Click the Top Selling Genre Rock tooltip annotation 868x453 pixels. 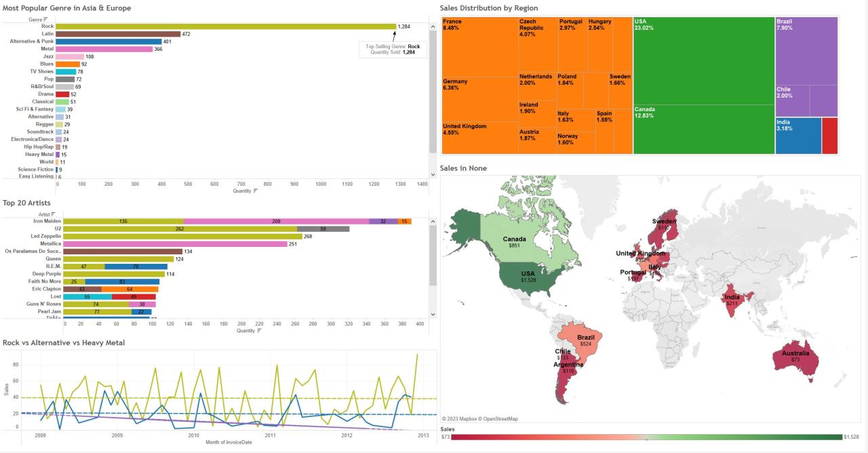[x=392, y=50]
